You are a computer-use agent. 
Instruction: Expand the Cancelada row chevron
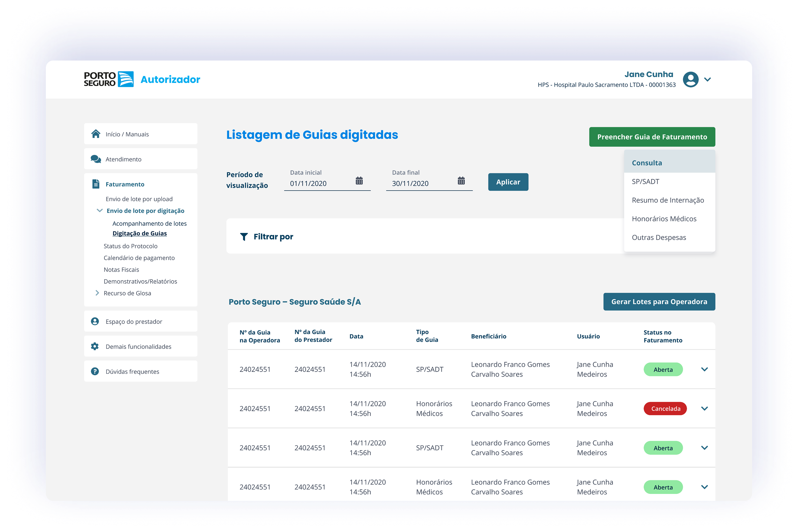click(704, 408)
